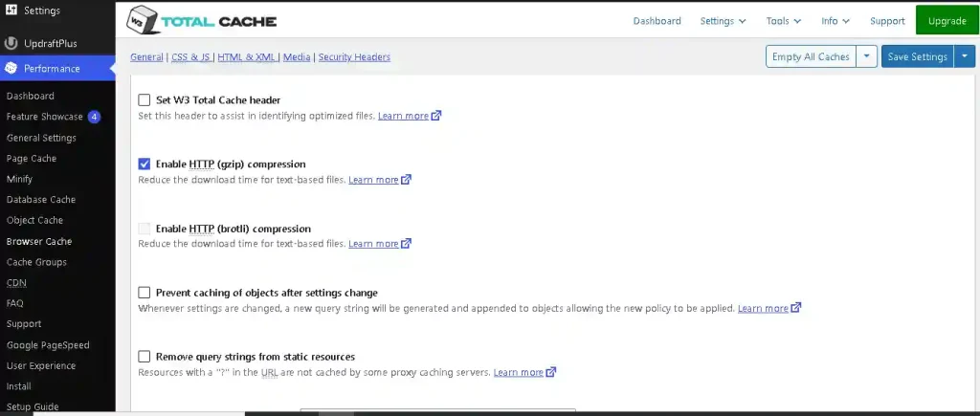
Task: Click external link icon after gzip Learn more
Action: (406, 180)
